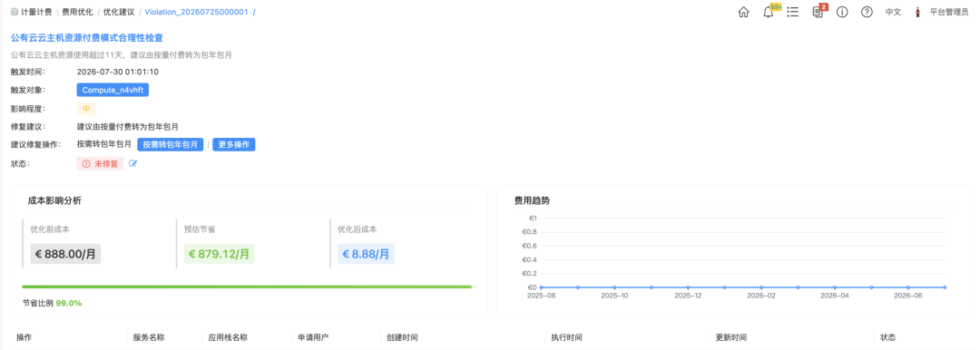Click the trigger time 2026-07-30 01:01:10
The height and width of the screenshot is (350, 980).
pos(117,72)
